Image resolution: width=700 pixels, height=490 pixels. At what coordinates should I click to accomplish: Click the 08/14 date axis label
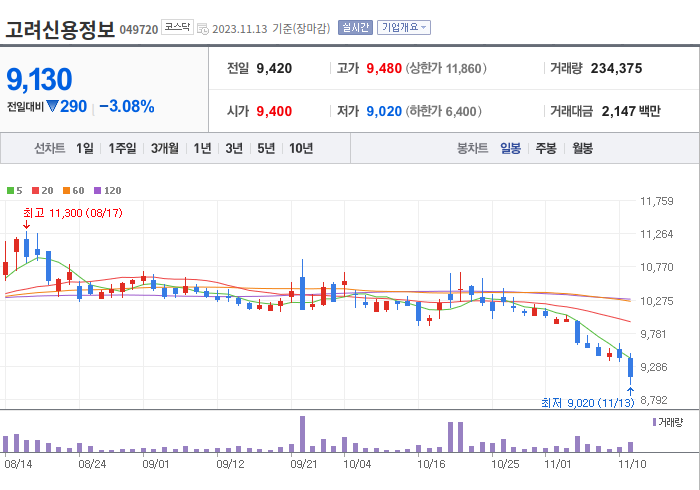[18, 464]
